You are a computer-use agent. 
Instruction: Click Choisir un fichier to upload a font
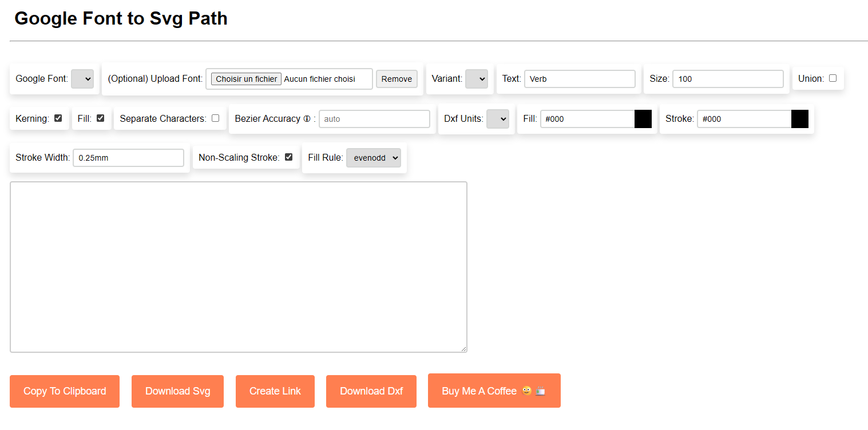pos(245,78)
